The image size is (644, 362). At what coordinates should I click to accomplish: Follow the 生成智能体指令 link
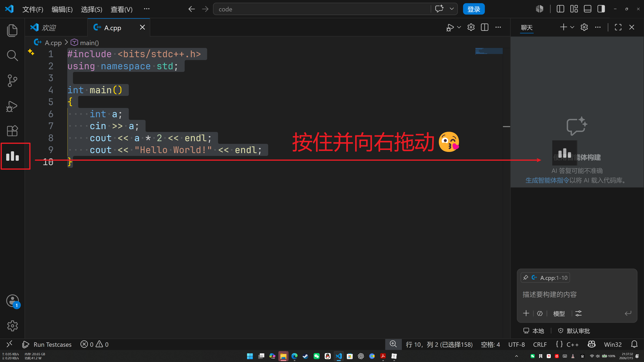pyautogui.click(x=547, y=181)
